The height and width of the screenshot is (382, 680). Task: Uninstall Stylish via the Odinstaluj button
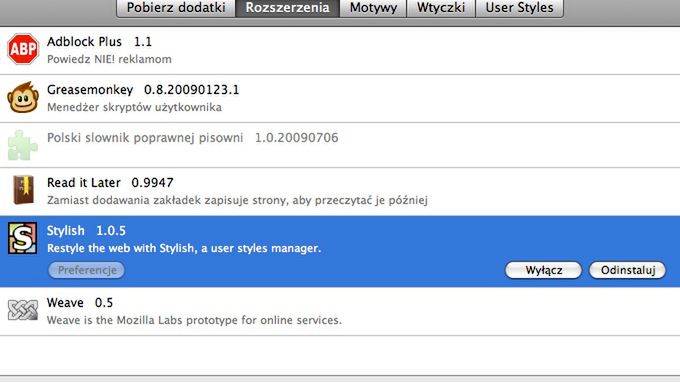click(628, 270)
